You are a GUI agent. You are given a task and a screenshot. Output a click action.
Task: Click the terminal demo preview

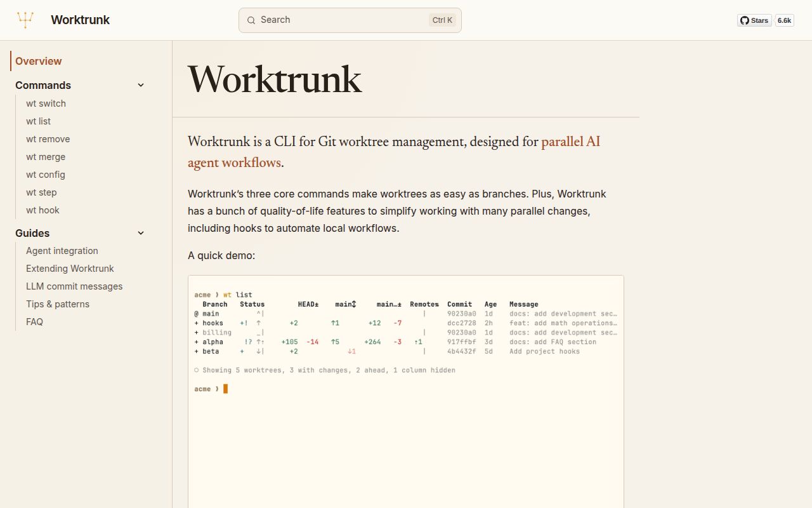click(x=406, y=391)
